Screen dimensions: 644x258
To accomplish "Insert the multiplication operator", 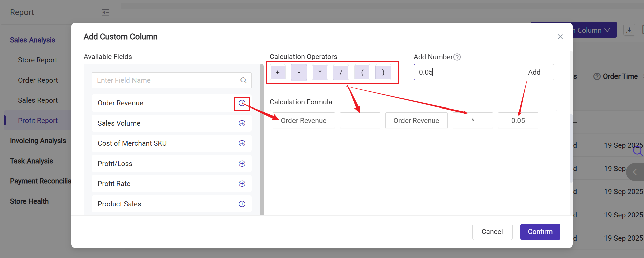I will (x=320, y=72).
